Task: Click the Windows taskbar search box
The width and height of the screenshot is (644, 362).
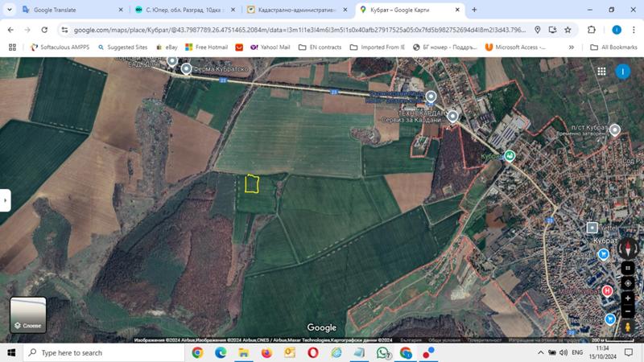Action: click(104, 352)
